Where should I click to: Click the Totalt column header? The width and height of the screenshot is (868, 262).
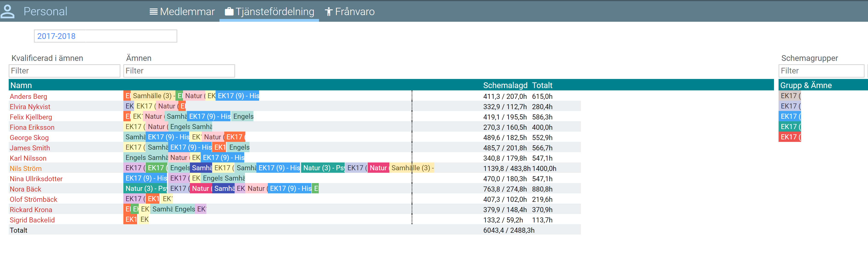542,85
